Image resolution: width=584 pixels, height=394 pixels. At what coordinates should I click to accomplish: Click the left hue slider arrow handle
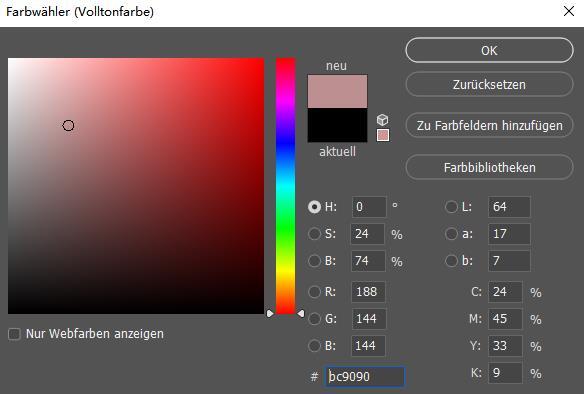(x=270, y=314)
